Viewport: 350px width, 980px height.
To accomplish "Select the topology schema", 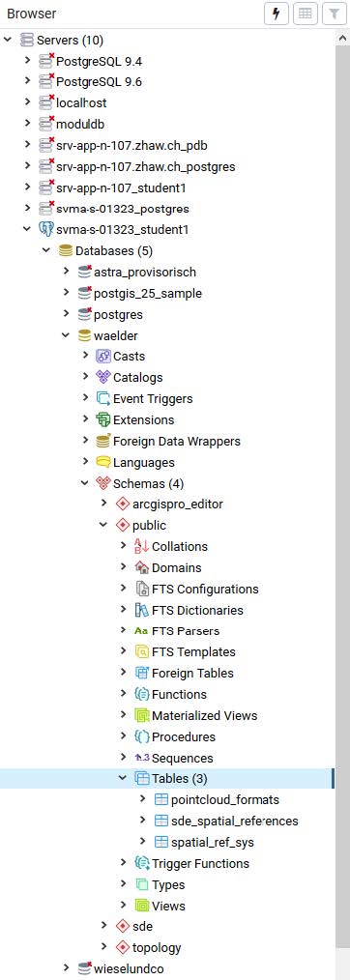I will coord(157,947).
